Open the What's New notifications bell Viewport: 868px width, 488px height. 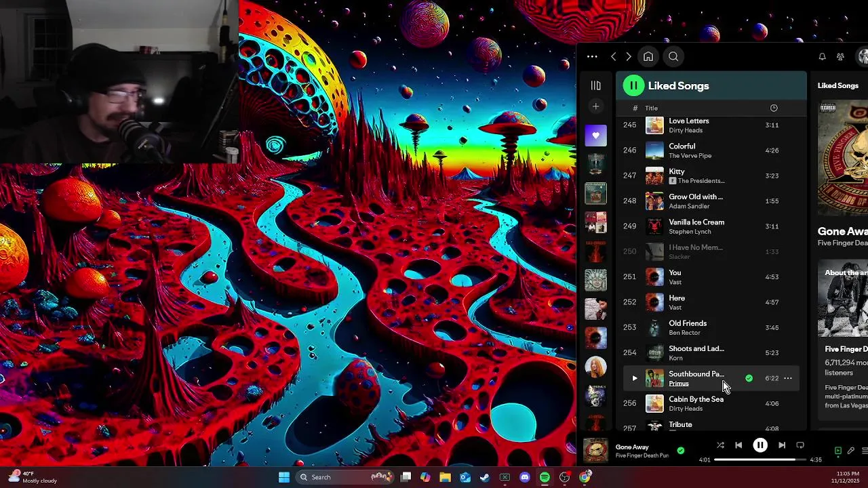click(822, 57)
